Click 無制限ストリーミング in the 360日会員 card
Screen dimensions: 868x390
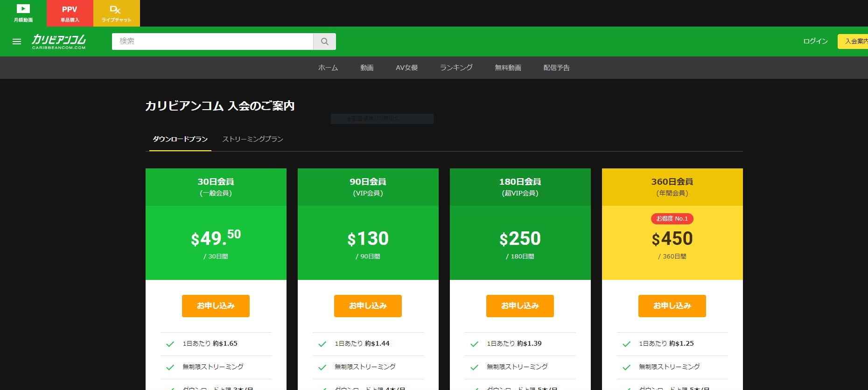[670, 367]
